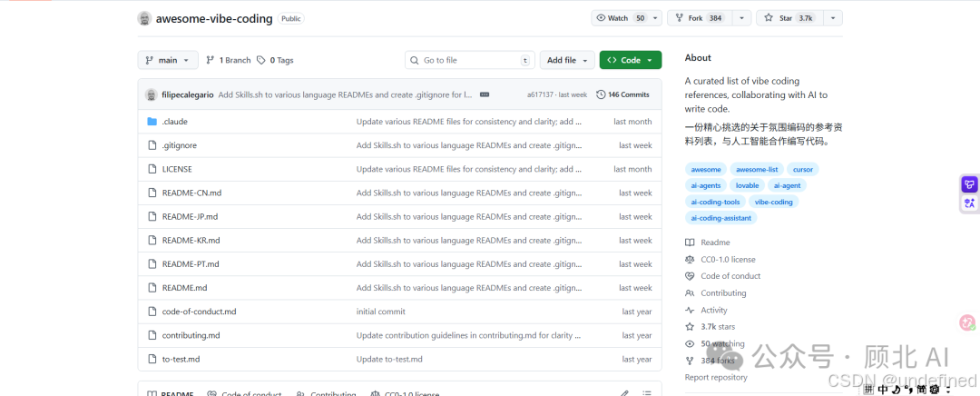The height and width of the screenshot is (396, 980).
Task: Click the translate extension icon on right edge
Action: point(969,202)
